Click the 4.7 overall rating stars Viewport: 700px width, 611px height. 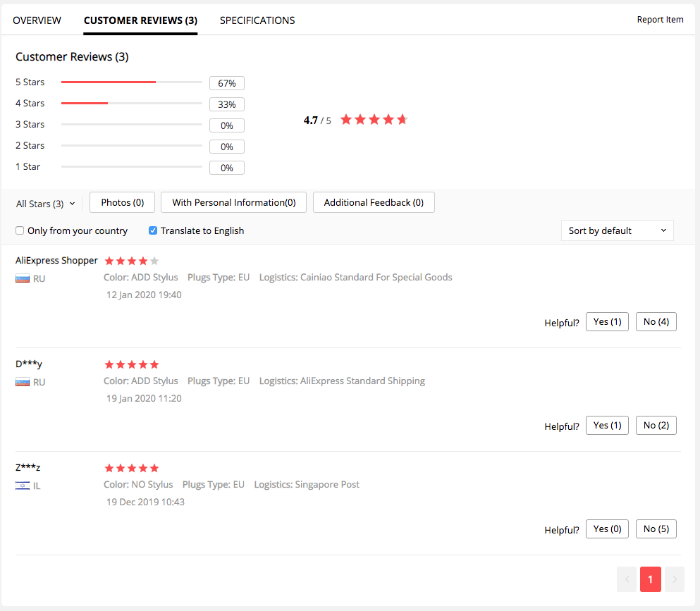click(374, 120)
